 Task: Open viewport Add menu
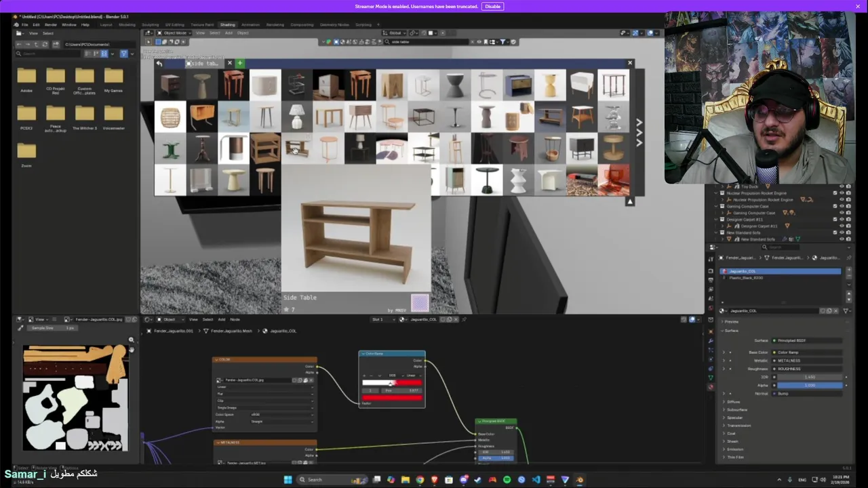point(229,33)
